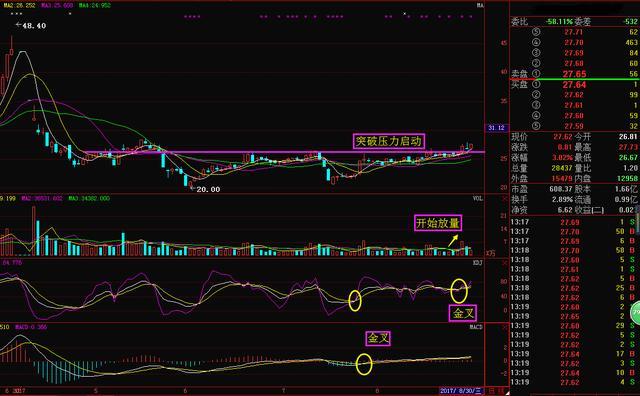Select the KDJ indicator label
The image size is (640, 396).
click(478, 263)
